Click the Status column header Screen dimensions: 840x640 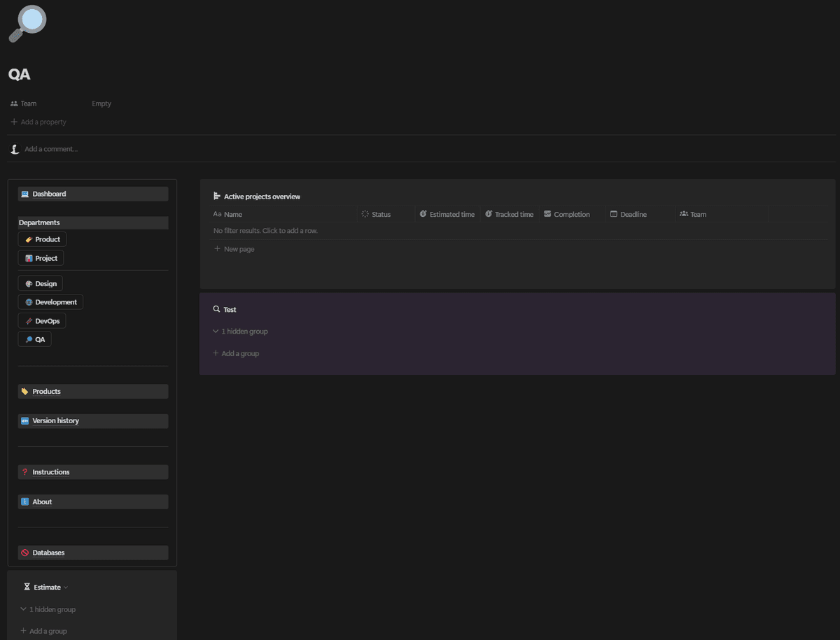[381, 215]
